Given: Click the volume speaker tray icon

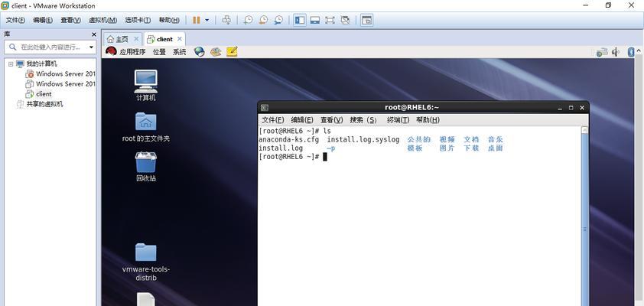Looking at the screenshot, I should 616,52.
